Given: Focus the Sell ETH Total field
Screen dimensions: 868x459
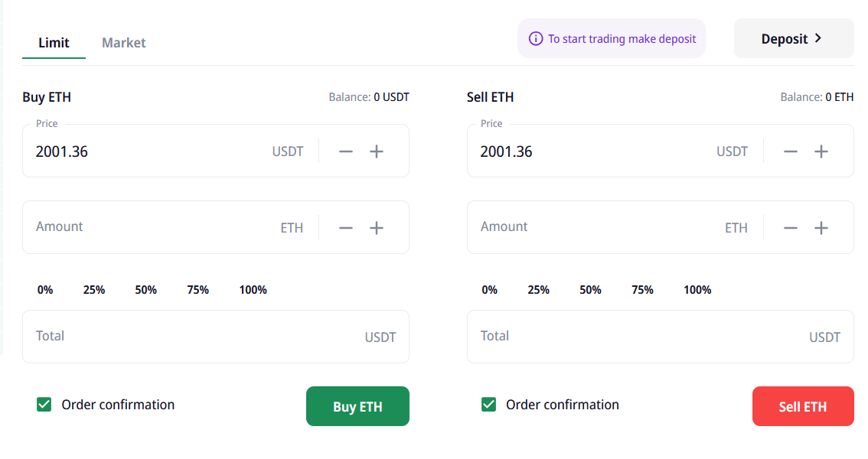Looking at the screenshot, I should [x=635, y=337].
